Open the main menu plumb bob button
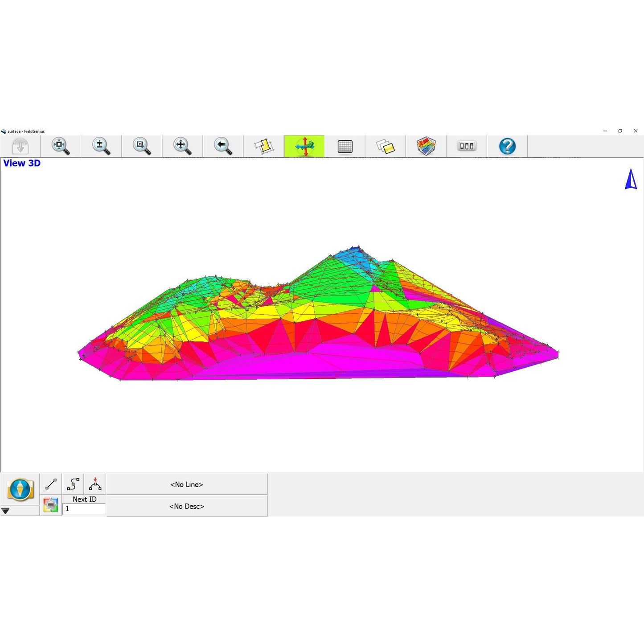 (20, 490)
